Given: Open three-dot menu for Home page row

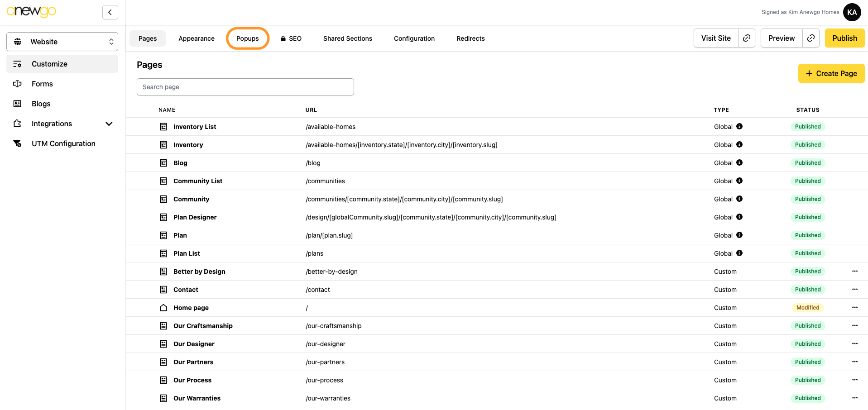Looking at the screenshot, I should pyautogui.click(x=854, y=308).
